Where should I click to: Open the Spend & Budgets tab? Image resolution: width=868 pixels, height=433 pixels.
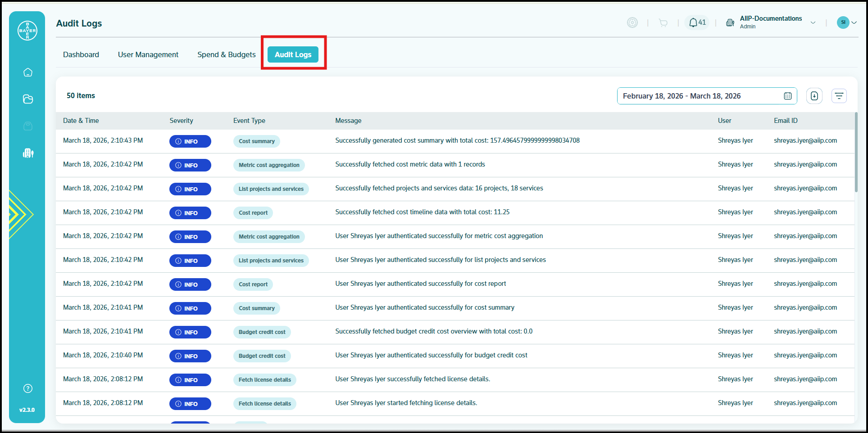point(227,54)
